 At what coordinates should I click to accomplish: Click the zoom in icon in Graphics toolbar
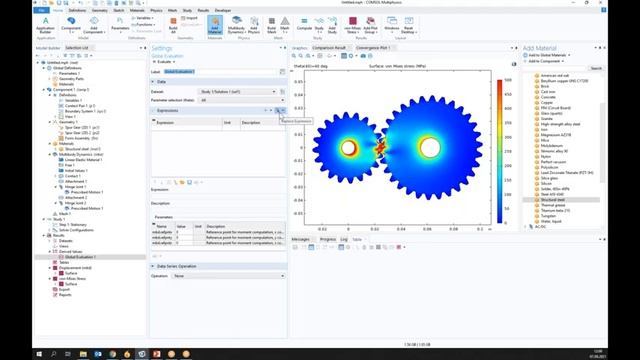click(294, 56)
